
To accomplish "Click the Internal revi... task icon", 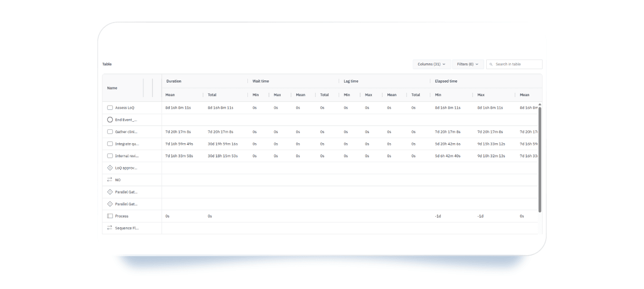I will (x=110, y=156).
